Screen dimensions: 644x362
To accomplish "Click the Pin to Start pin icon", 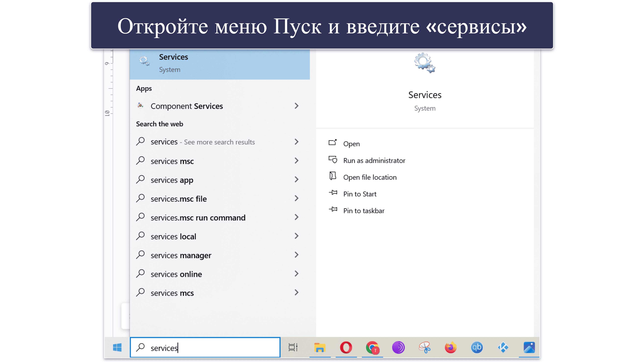I will [333, 193].
